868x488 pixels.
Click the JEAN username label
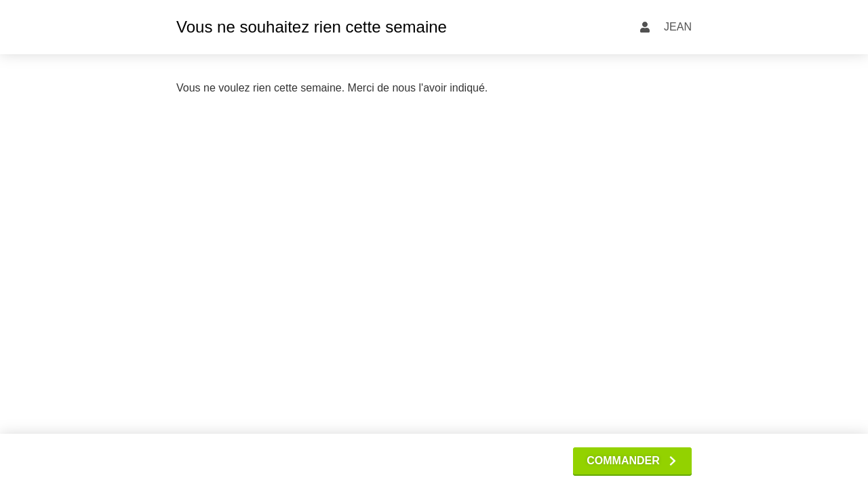pyautogui.click(x=677, y=27)
